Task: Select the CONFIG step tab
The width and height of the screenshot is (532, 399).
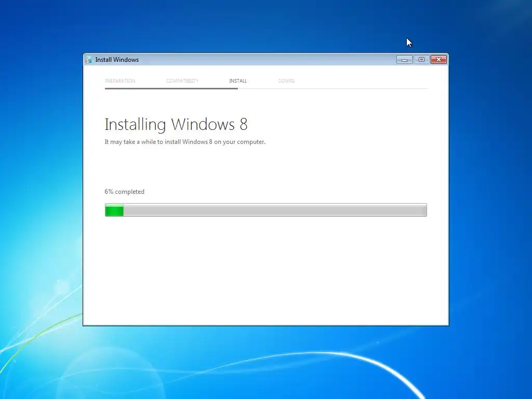Action: click(x=286, y=81)
